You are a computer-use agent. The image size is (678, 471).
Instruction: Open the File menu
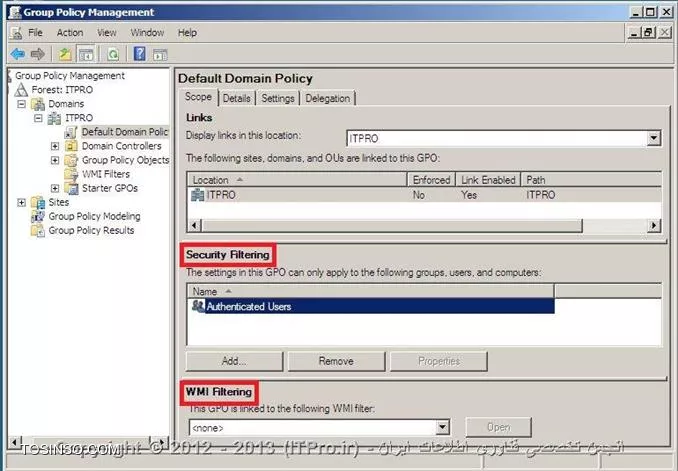[35, 33]
